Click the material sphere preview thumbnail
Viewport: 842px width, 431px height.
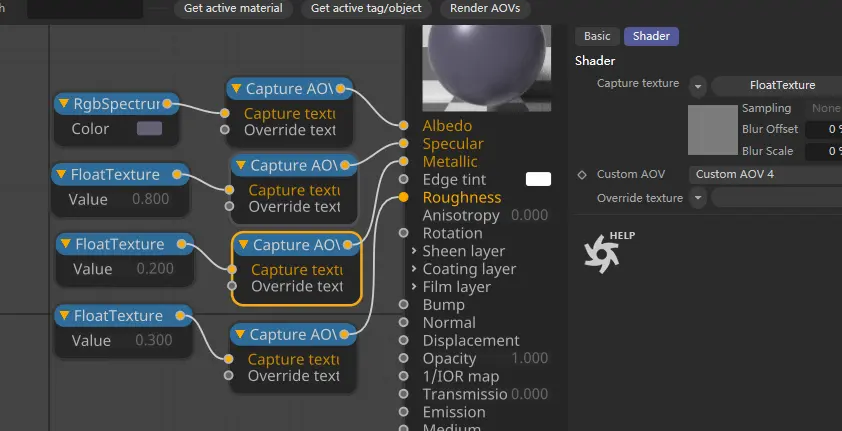click(x=487, y=68)
